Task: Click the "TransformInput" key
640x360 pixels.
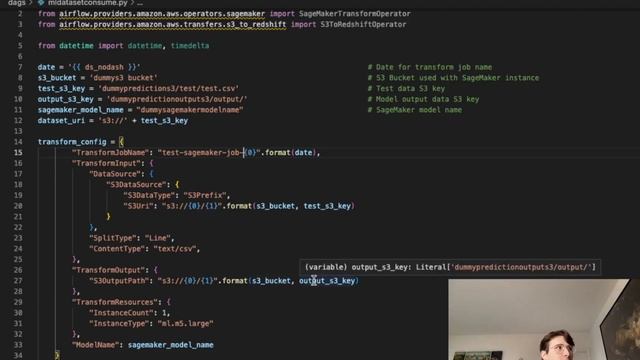Action: pyautogui.click(x=106, y=163)
